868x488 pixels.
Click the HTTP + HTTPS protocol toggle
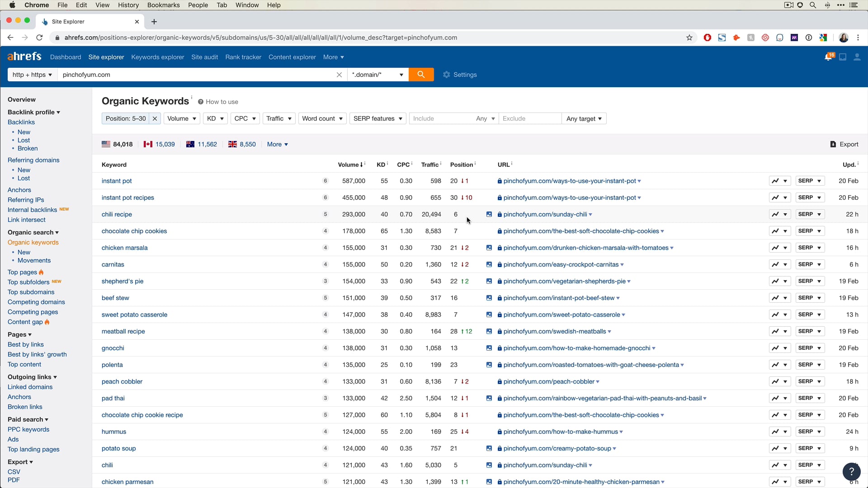pyautogui.click(x=32, y=75)
